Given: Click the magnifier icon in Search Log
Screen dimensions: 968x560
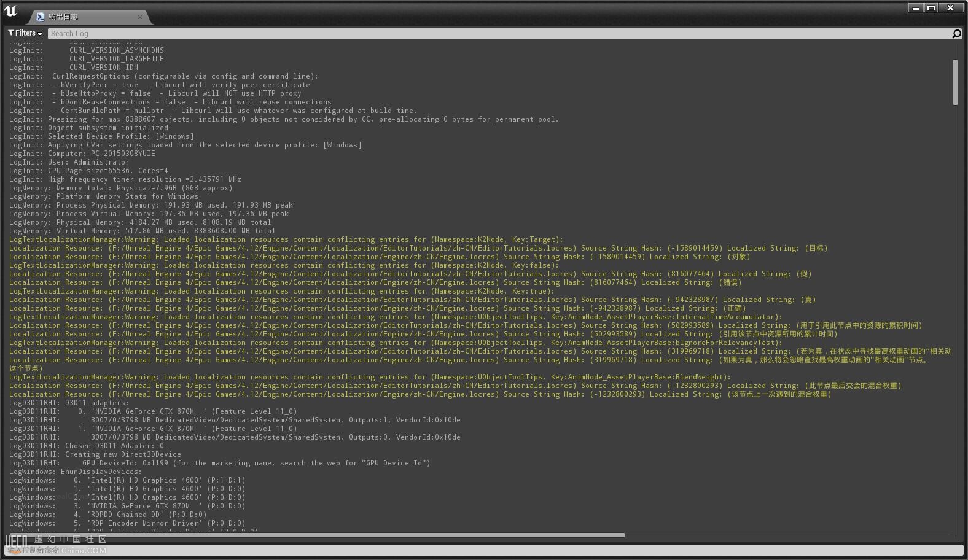Looking at the screenshot, I should point(956,34).
